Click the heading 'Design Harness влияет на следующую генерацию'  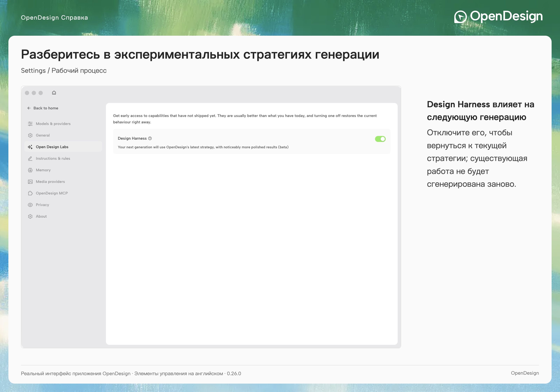[481, 111]
